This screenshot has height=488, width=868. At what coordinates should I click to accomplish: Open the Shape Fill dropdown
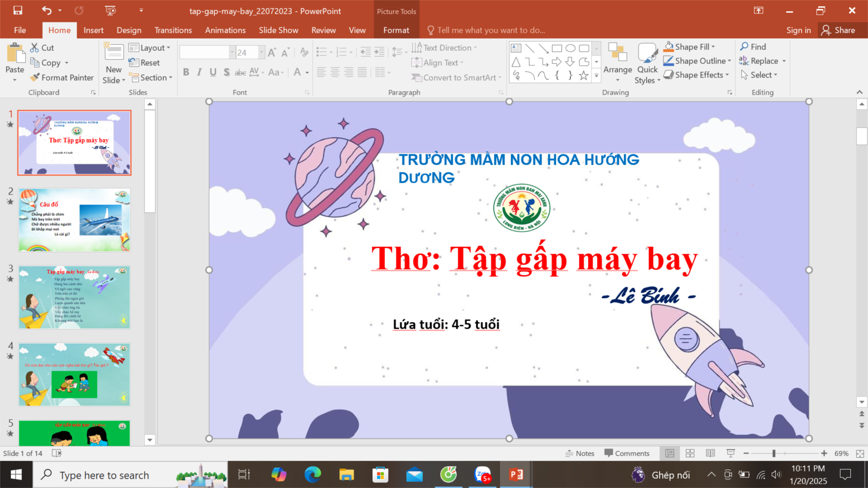(713, 47)
